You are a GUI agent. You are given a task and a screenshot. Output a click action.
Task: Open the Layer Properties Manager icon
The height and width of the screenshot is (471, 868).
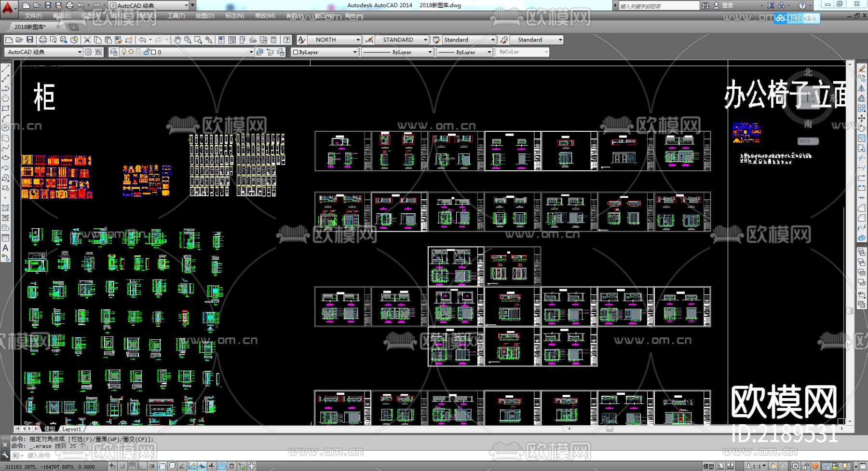[x=113, y=52]
